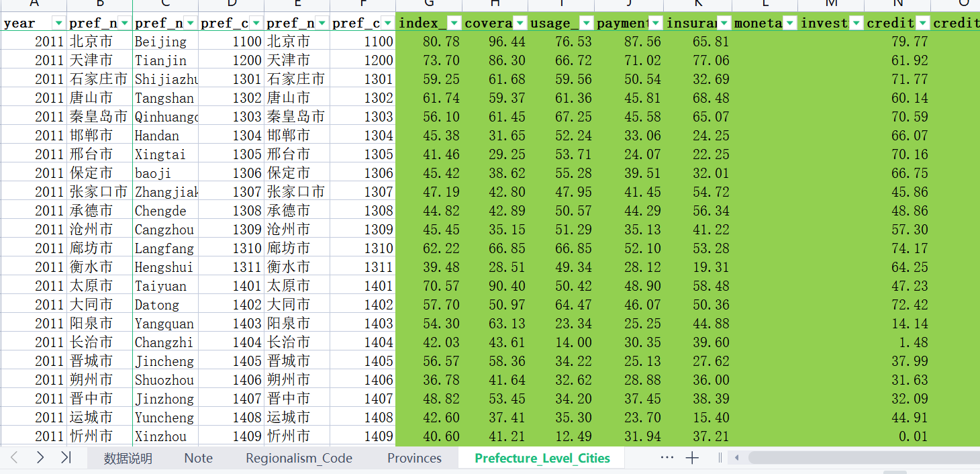Open the Regionalism_Code sheet tab
The image size is (980, 474).
pos(299,459)
